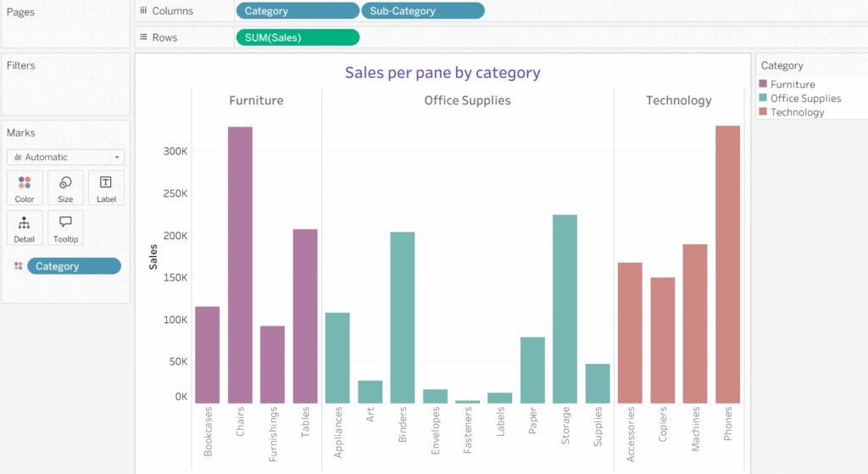Click color dots icon beside Category pill

pyautogui.click(x=19, y=266)
